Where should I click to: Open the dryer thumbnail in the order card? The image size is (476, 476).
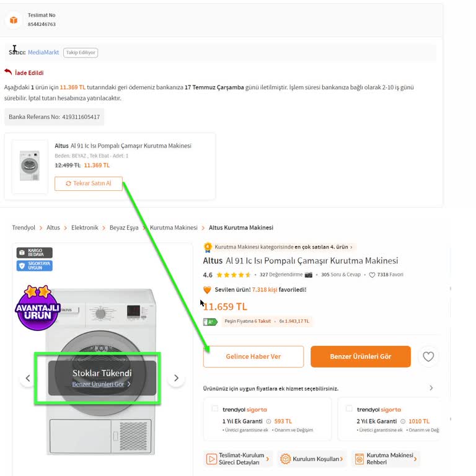tap(29, 166)
